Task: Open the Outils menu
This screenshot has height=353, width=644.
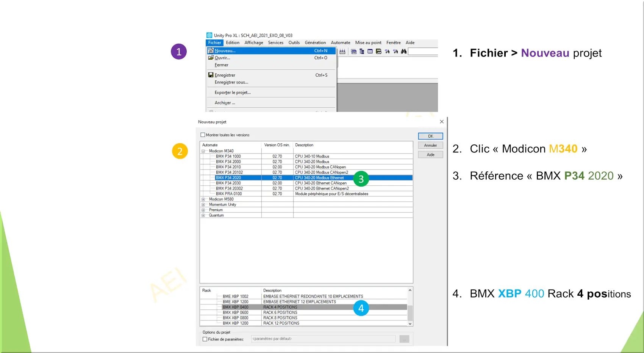Action: click(294, 42)
